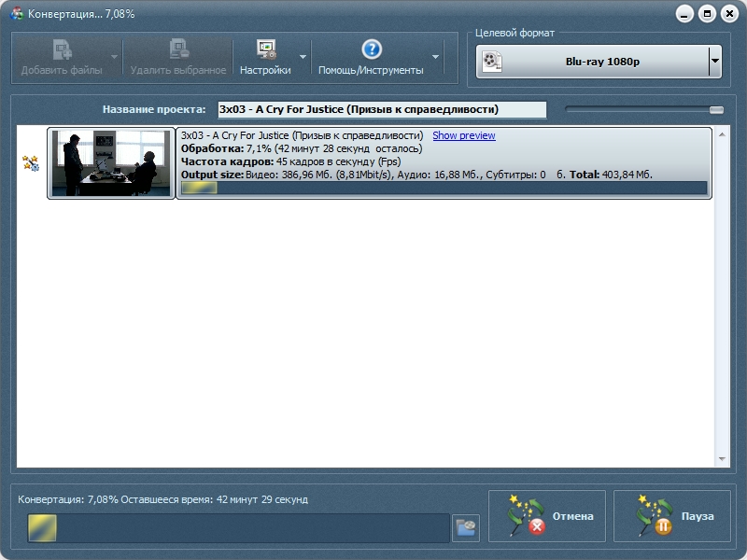Click the list scrollbar down arrow
Viewport: 747px width, 560px height.
click(x=722, y=459)
